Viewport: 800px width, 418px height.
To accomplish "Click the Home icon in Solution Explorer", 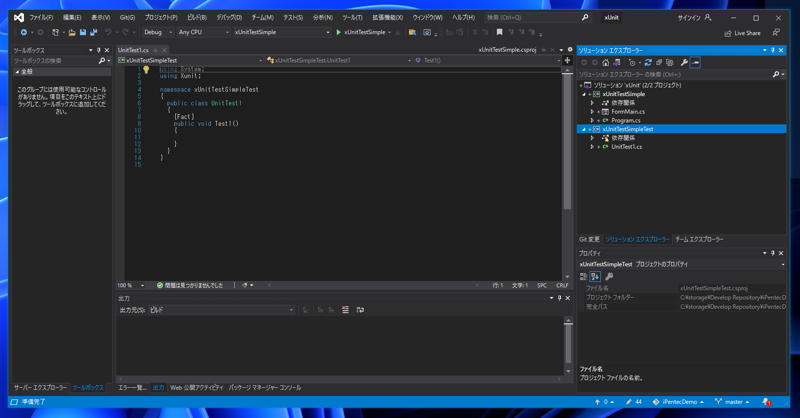I will pos(606,62).
